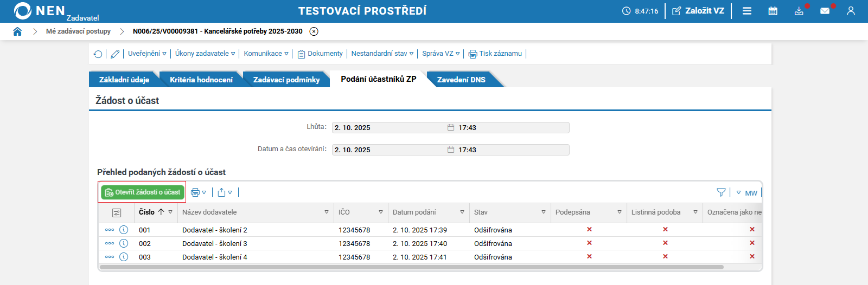Click Otevřít žádosti o účast button

pos(143,192)
